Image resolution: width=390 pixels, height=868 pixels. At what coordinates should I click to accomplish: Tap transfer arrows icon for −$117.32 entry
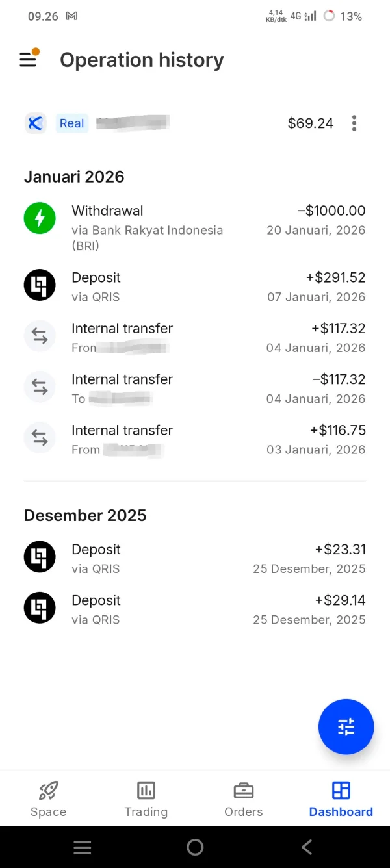click(40, 387)
